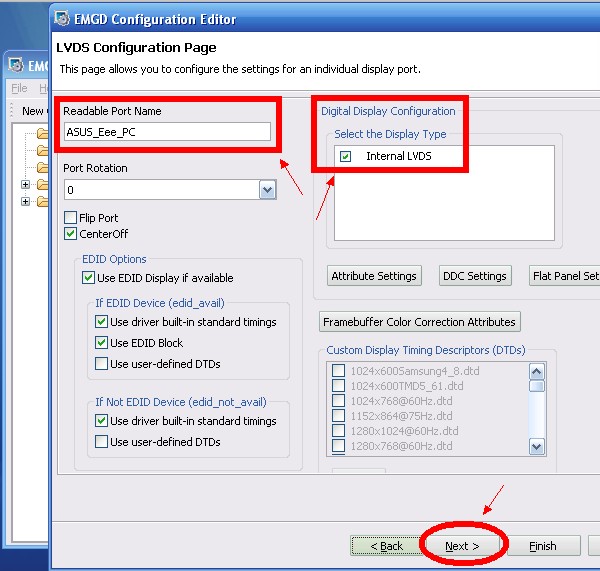Expand the bottom plus node in the tree
This screenshot has height=571, width=600.
tap(26, 202)
